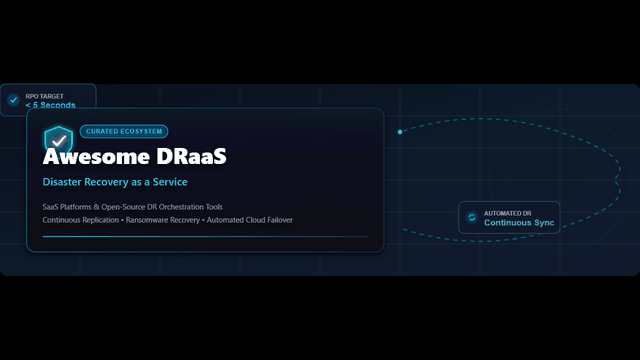The height and width of the screenshot is (360, 640).
Task: Click the 'RPO TARGET' label
Action: pyautogui.click(x=44, y=96)
